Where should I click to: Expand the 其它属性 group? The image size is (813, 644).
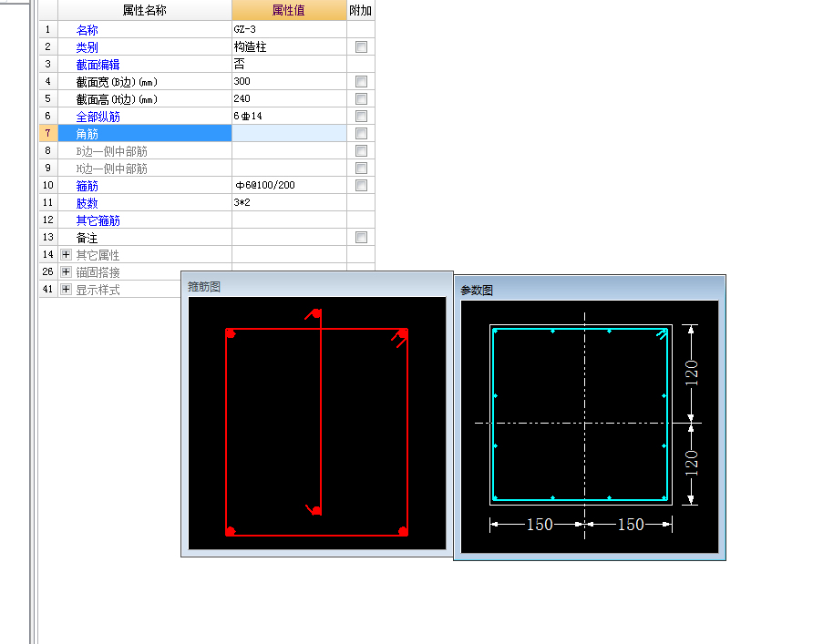click(66, 254)
